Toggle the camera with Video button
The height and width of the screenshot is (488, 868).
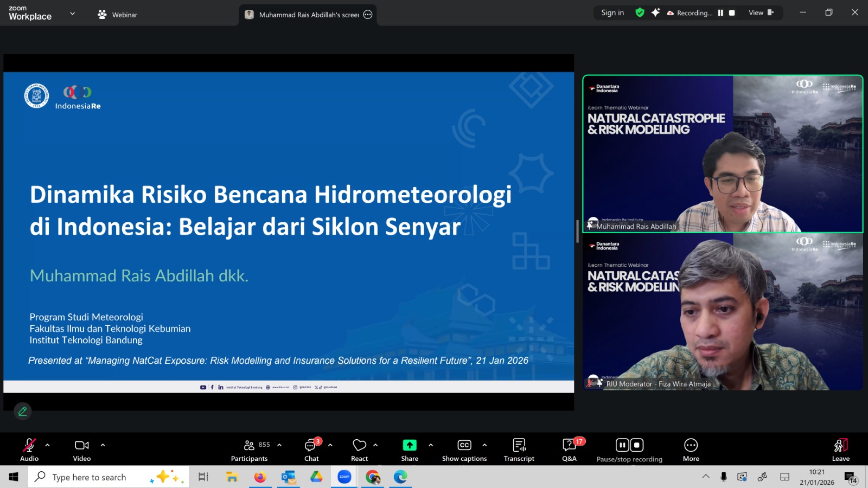(82, 450)
